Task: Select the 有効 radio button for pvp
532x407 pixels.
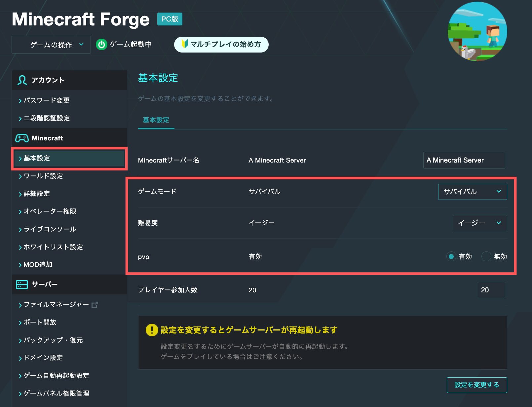Action: pos(451,257)
